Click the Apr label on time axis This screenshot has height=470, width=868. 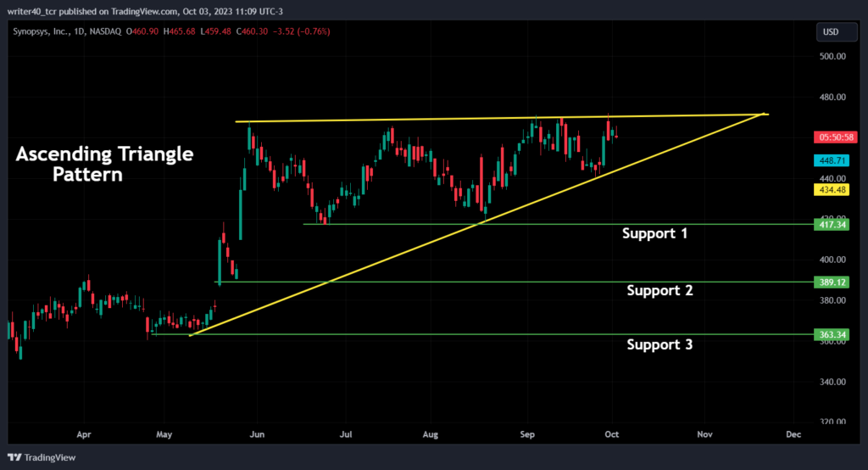click(x=84, y=434)
